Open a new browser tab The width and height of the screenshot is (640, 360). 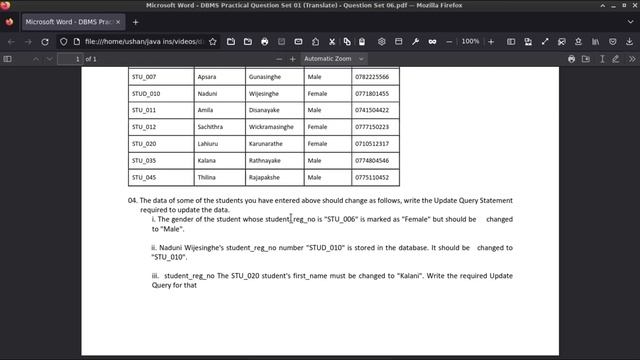136,22
